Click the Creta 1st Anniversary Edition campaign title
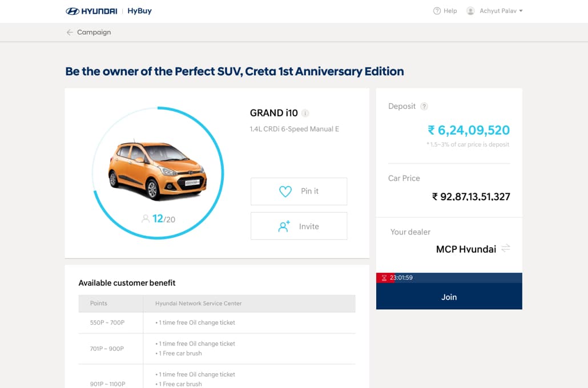The width and height of the screenshot is (588, 388). [x=235, y=71]
